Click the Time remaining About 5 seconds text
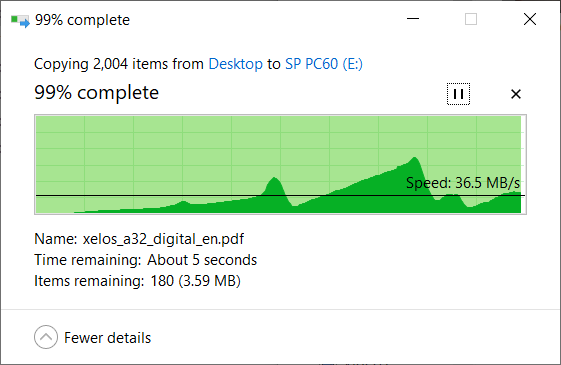The image size is (561, 365). (145, 260)
